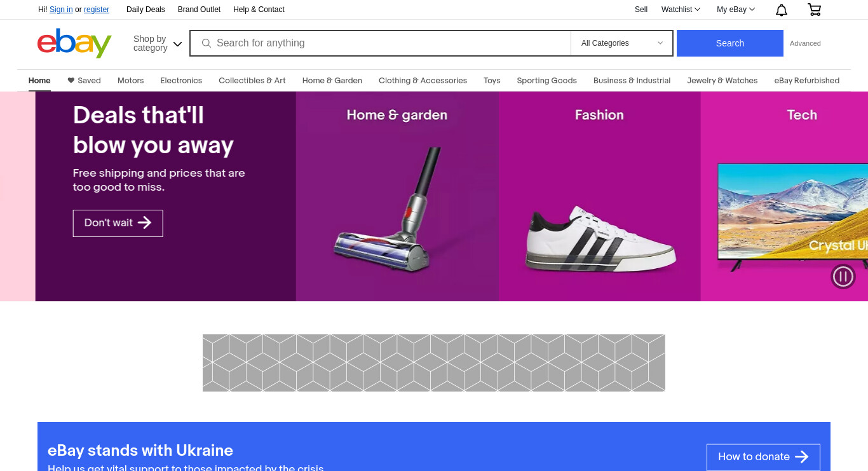The height and width of the screenshot is (471, 868).
Task: Click the Adidas sneaker Fashion tile
Action: [x=600, y=196]
